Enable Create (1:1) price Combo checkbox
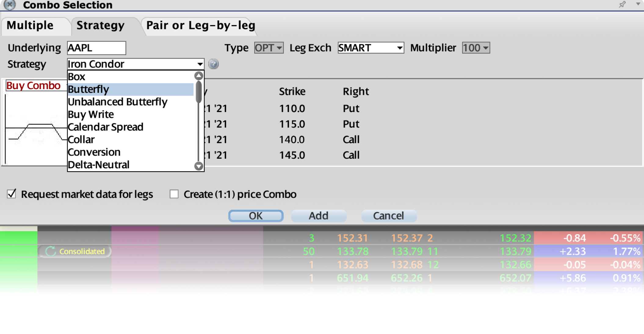 tap(174, 194)
